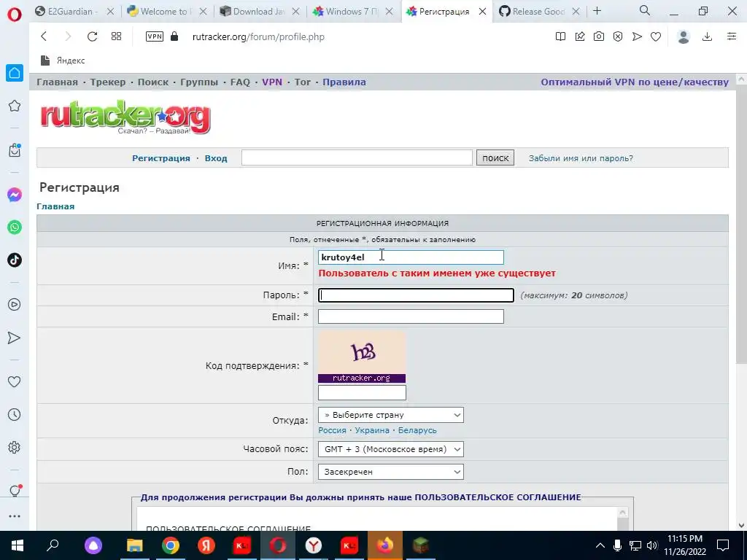
Task: Open Windows Start menu
Action: 18,545
